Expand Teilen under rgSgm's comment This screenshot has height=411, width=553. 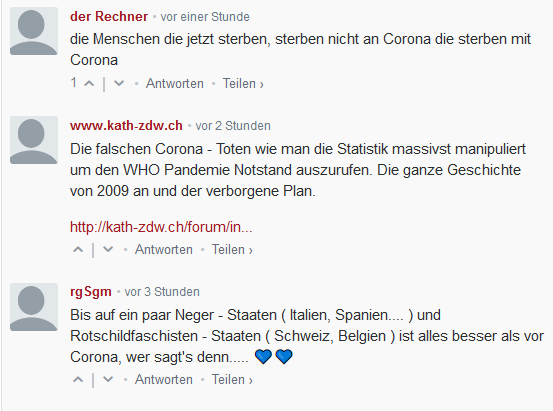click(x=232, y=380)
